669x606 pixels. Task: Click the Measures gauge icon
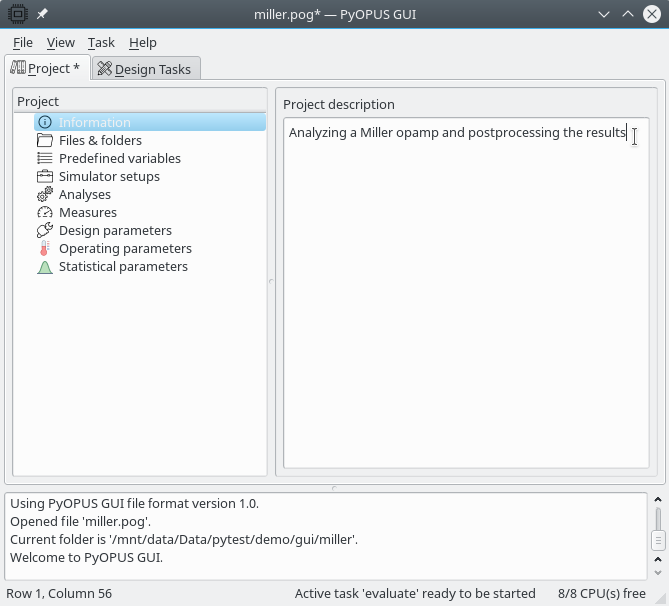click(x=44, y=212)
